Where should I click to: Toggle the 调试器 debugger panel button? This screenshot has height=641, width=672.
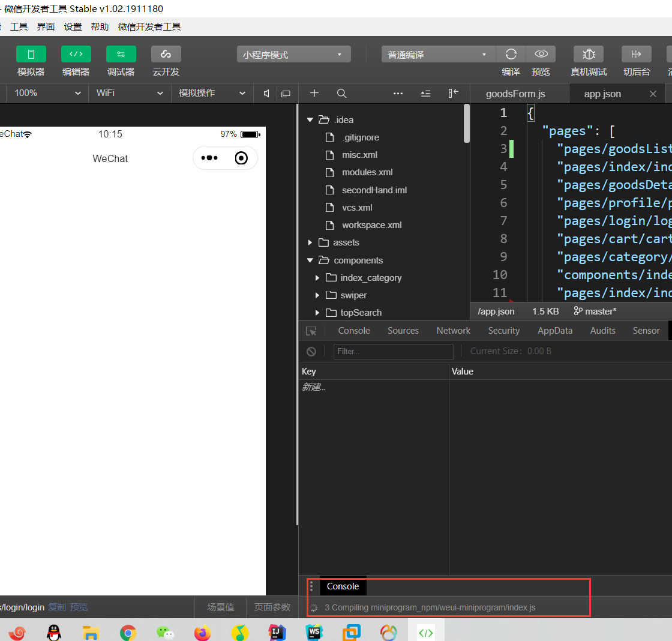pyautogui.click(x=121, y=54)
